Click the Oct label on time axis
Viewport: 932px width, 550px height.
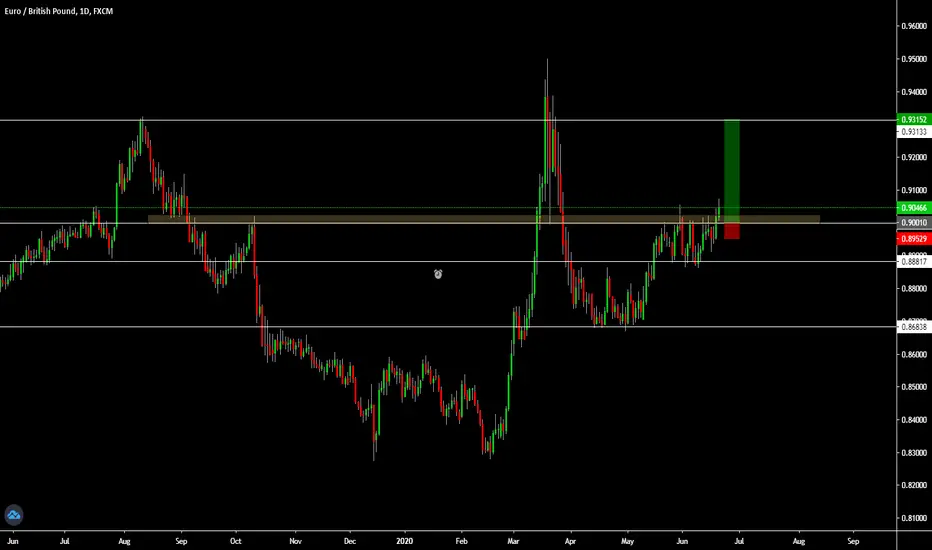pos(236,541)
